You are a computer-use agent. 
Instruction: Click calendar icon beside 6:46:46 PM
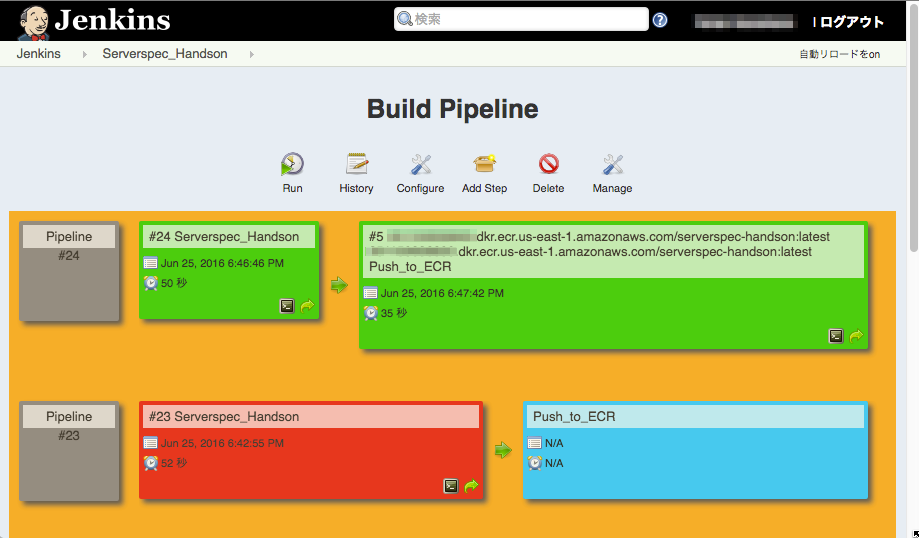tap(151, 263)
